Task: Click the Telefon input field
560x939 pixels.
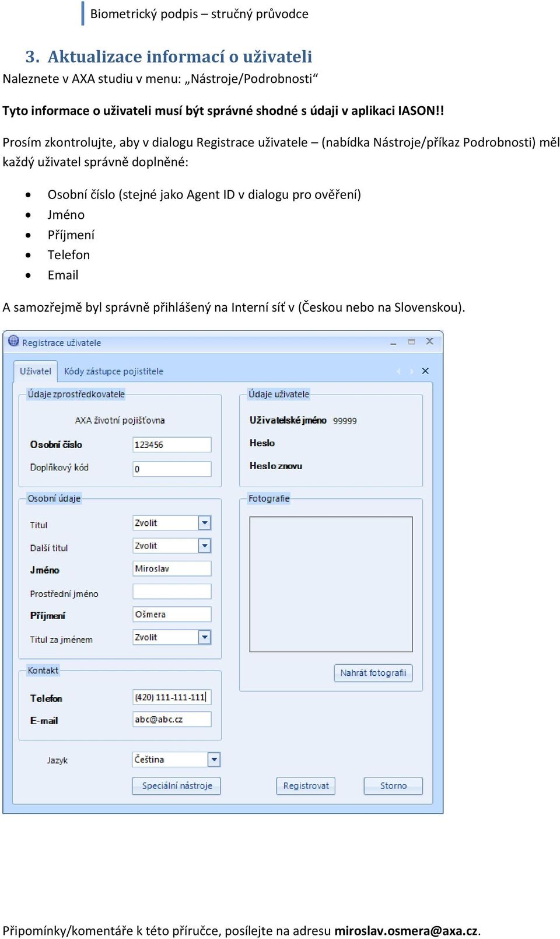Action: pos(172,697)
